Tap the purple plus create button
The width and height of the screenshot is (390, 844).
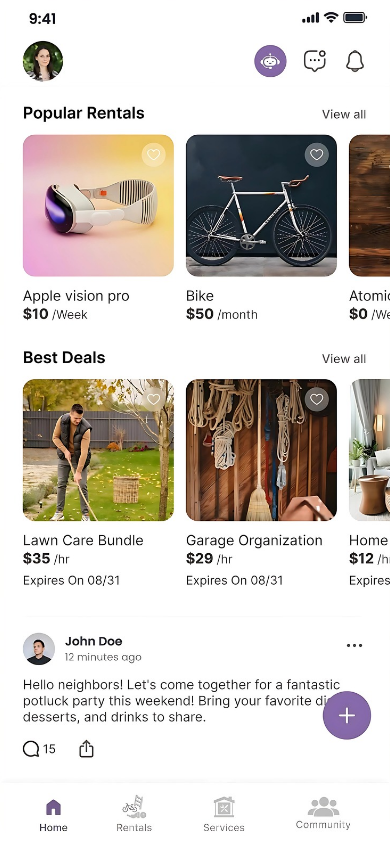click(x=347, y=715)
